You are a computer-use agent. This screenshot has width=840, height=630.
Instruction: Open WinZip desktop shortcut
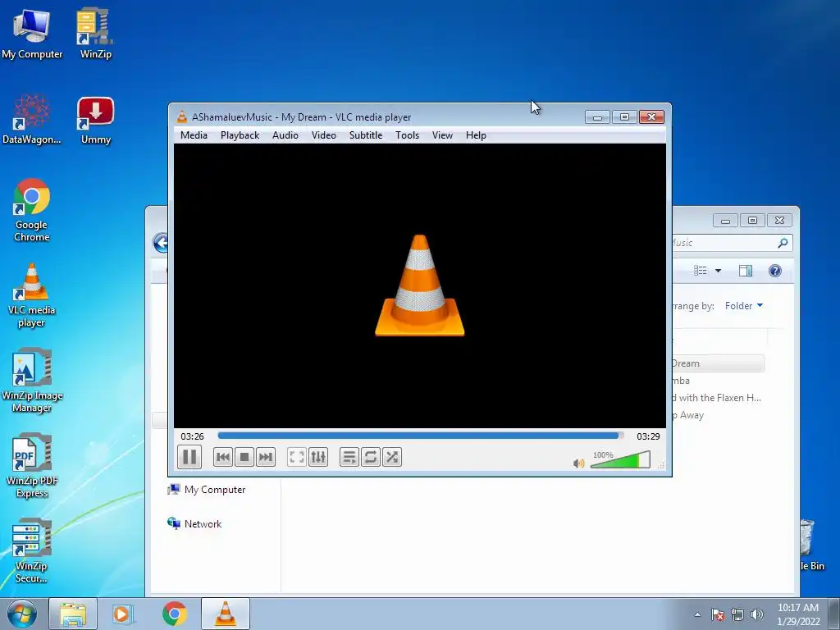(x=95, y=34)
